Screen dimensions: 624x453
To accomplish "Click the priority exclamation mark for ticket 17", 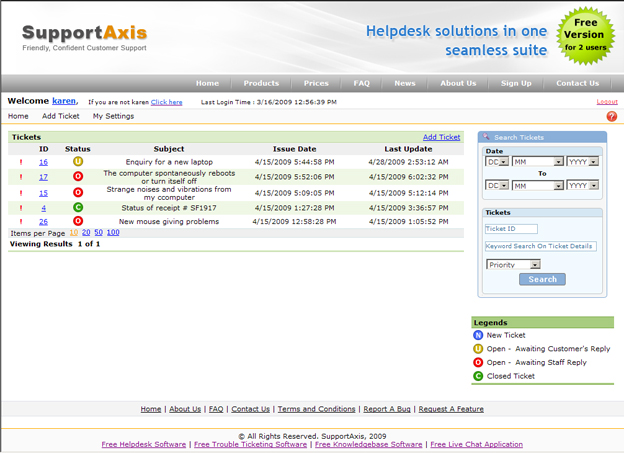I will click(x=21, y=177).
